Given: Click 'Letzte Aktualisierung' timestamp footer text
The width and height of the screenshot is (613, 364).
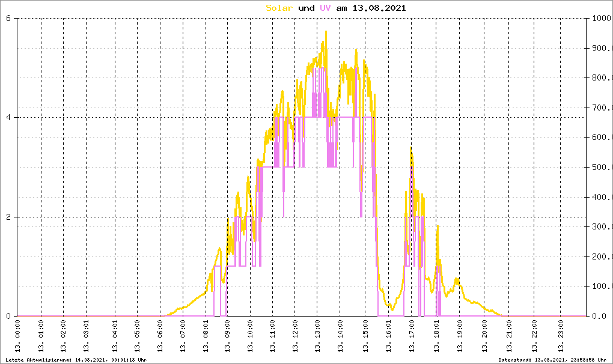Looking at the screenshot, I should [x=76, y=360].
